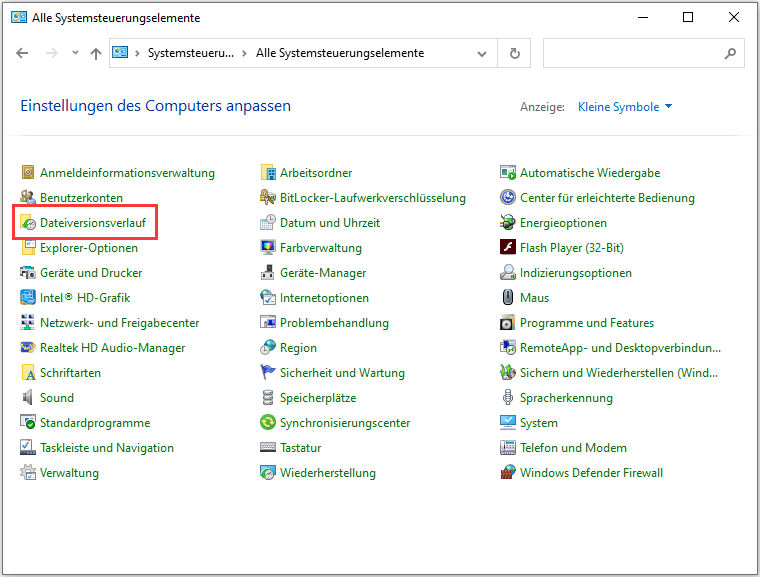Image resolution: width=760 pixels, height=577 pixels.
Task: Click the Dateiversionsverlauf icon
Action: click(x=29, y=223)
